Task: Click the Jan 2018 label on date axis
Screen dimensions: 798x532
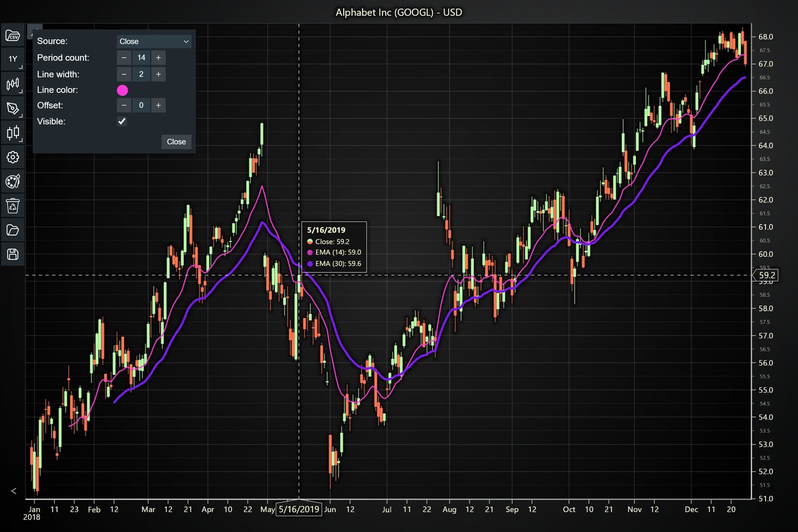Action: [33, 513]
